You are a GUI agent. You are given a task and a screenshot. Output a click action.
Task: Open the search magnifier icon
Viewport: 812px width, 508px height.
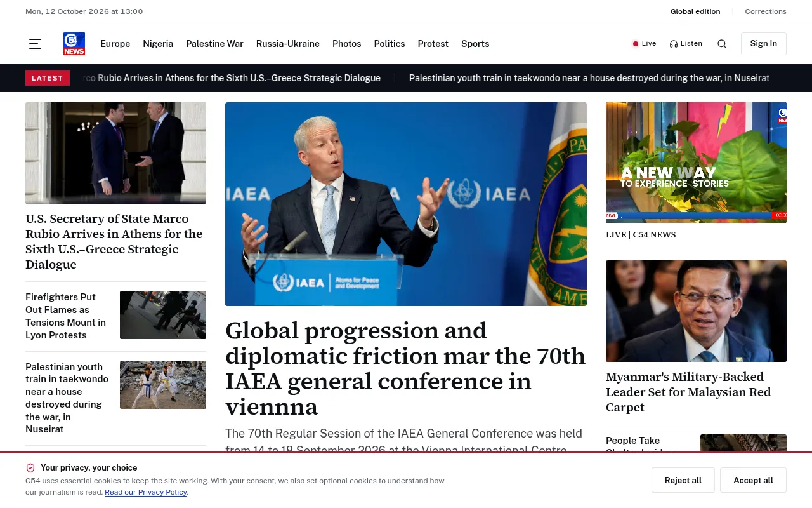point(722,44)
